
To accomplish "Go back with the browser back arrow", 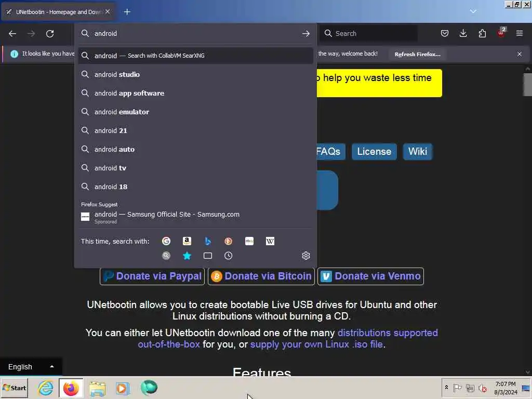I will pyautogui.click(x=12, y=34).
